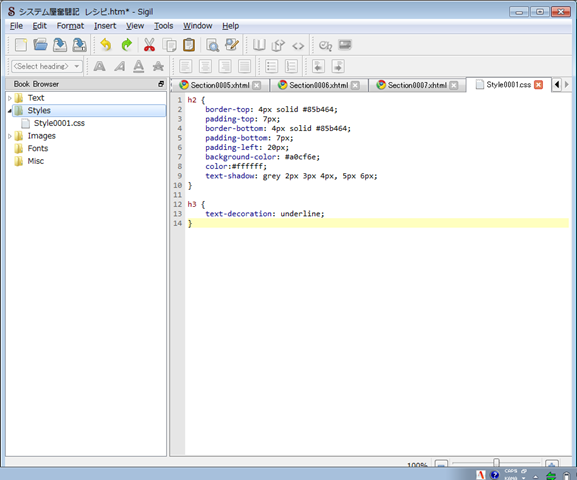
Task: Select the Images folder
Action: coord(41,136)
